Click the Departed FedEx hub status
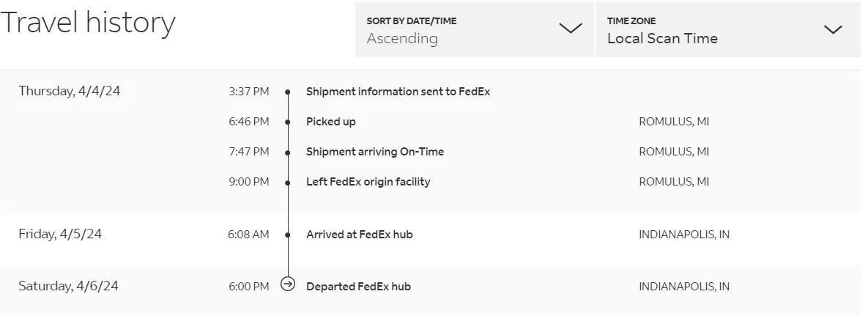The width and height of the screenshot is (868, 316). [358, 287]
